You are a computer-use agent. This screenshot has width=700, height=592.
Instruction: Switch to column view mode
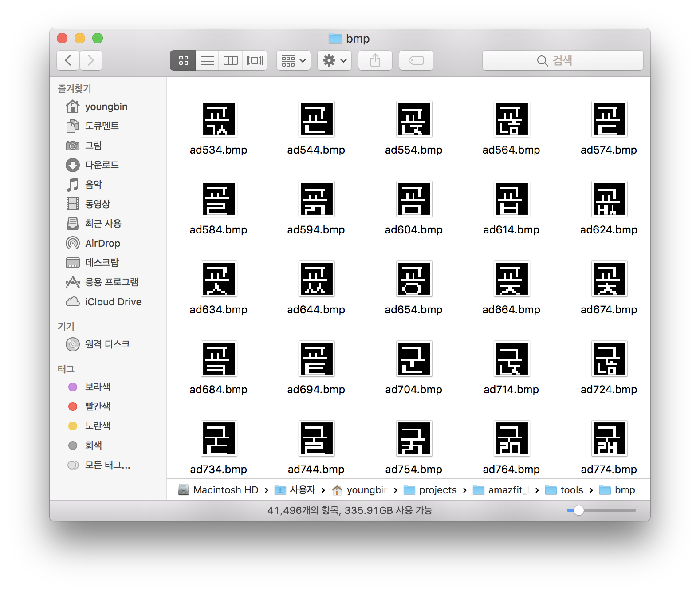[x=231, y=60]
